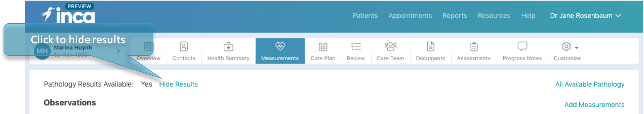
Task: Open All Available Pathology link
Action: click(x=590, y=84)
